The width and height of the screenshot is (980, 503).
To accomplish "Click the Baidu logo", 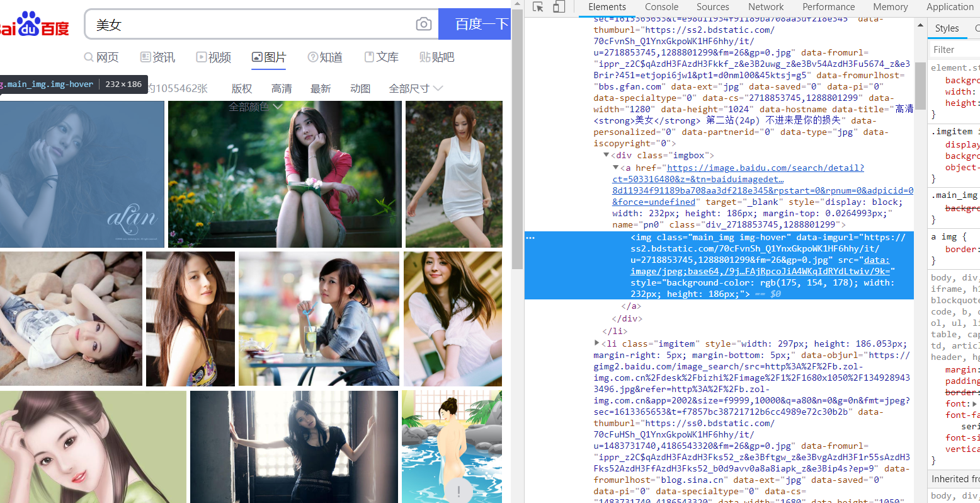I will (35, 25).
